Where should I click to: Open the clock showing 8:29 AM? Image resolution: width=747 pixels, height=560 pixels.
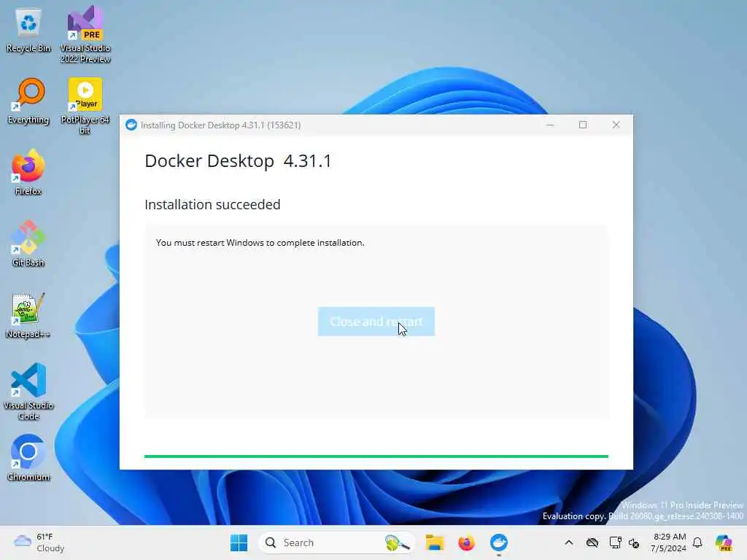tap(669, 542)
